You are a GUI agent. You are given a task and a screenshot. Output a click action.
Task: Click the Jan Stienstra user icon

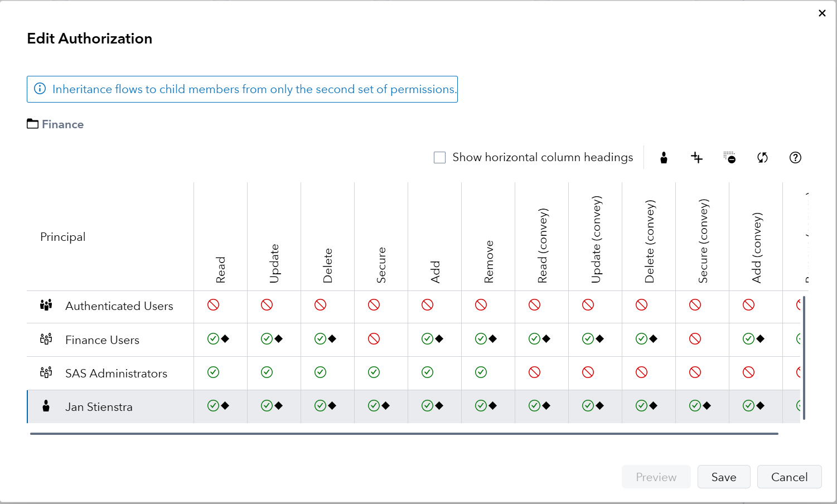point(46,406)
